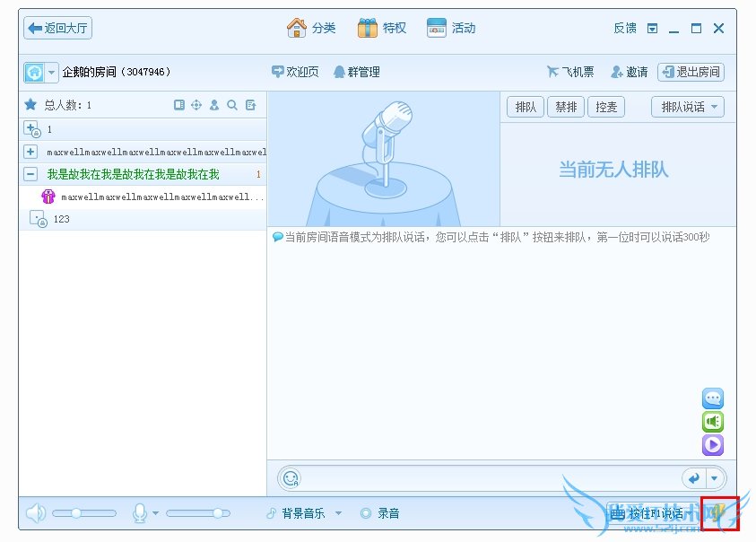Click the 总人数: 1 member count

coord(68,105)
